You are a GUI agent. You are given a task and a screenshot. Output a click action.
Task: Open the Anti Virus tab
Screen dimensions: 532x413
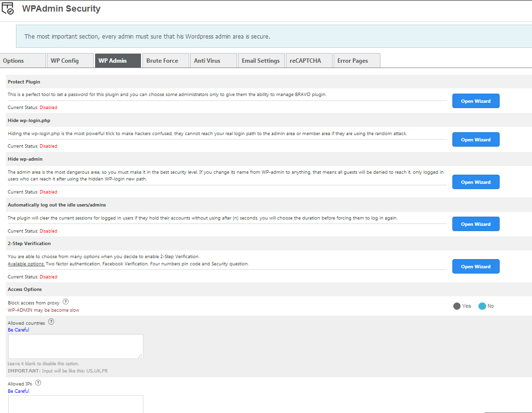pyautogui.click(x=213, y=61)
